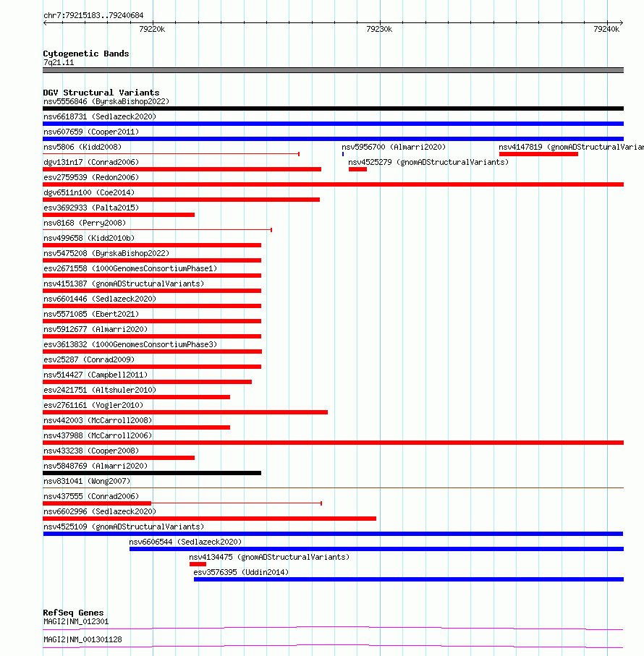The width and height of the screenshot is (644, 656).
Task: Open the nsv6618731 (Sedlazeck2020) variant label
Action: pos(100,116)
